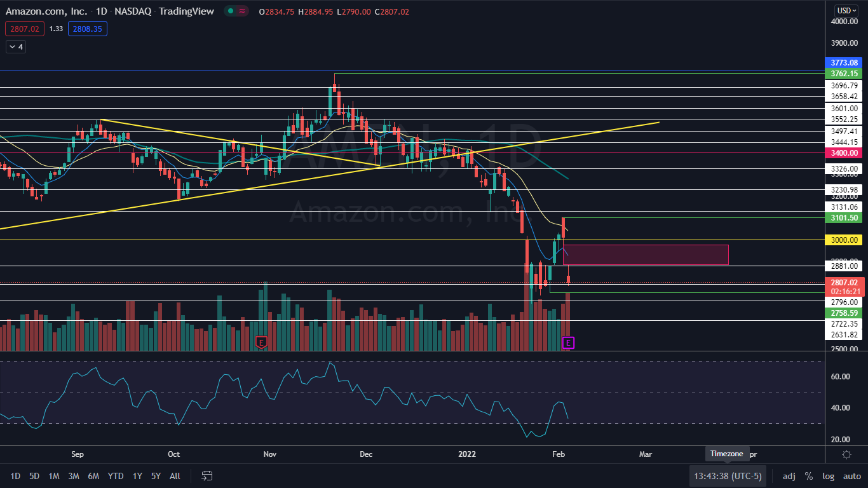The width and height of the screenshot is (868, 488).
Task: Toggle auto scale
Action: click(x=852, y=476)
